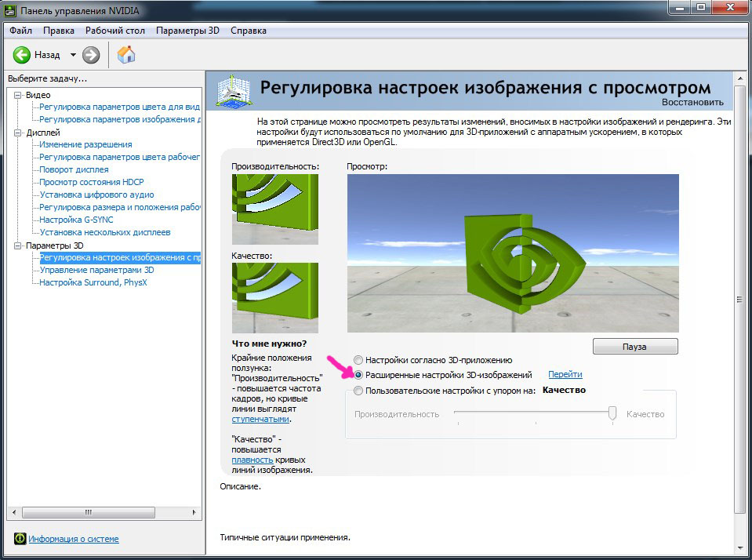The image size is (752, 560).
Task: Open the Правка menu
Action: tap(59, 31)
